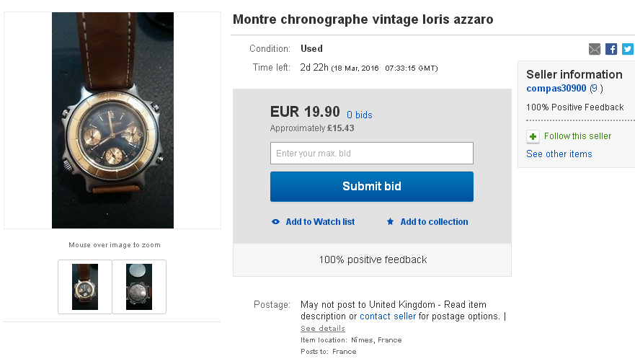Add to collection link

tap(434, 222)
